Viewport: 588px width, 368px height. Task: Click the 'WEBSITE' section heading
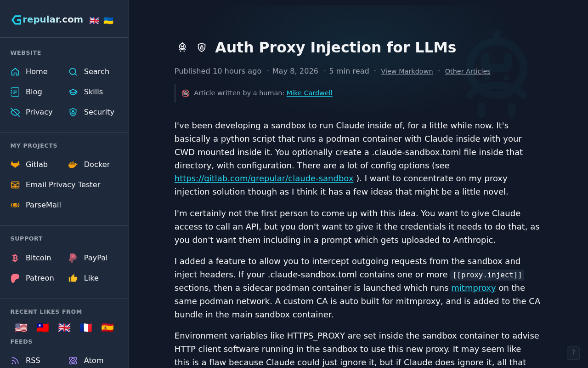point(26,53)
